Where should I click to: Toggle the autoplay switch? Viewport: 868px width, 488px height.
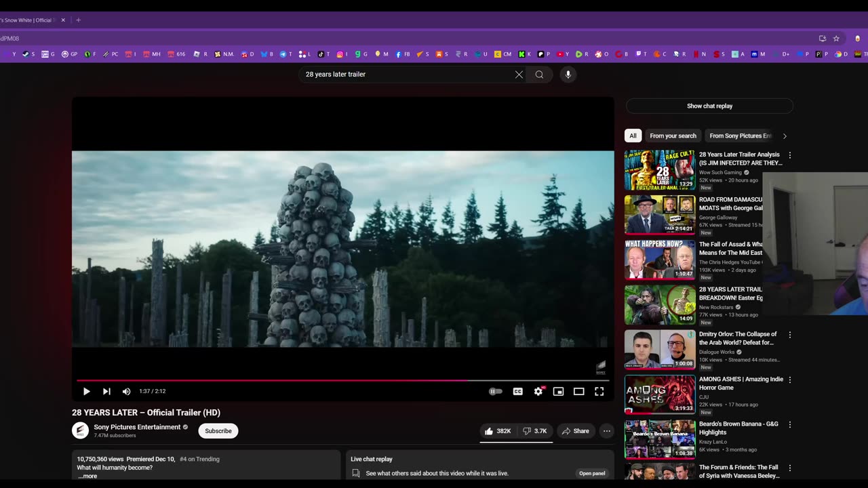click(x=496, y=391)
